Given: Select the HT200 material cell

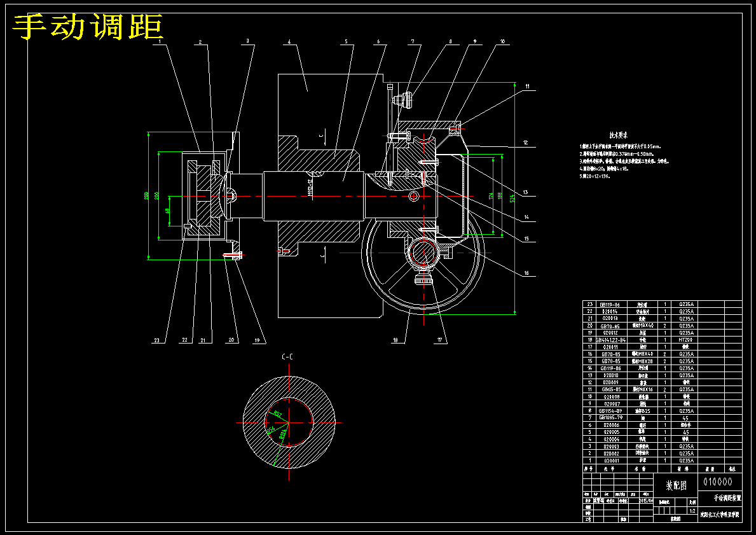Looking at the screenshot, I should point(685,340).
